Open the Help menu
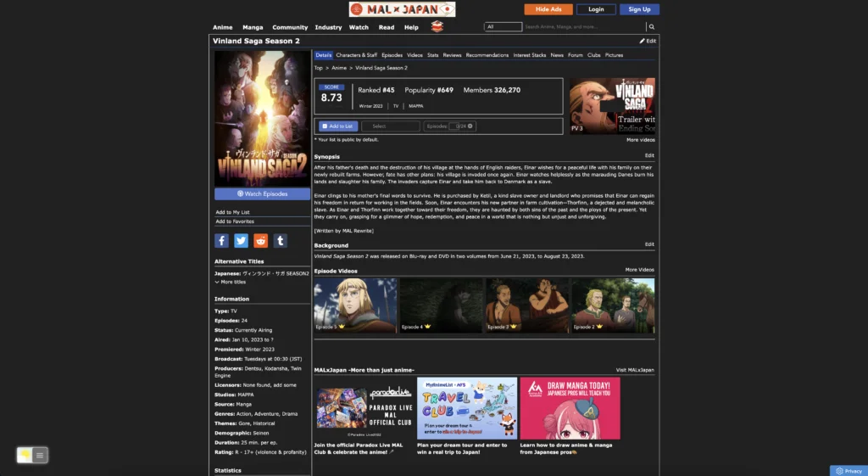Viewport: 868px width, 476px height. pos(411,27)
